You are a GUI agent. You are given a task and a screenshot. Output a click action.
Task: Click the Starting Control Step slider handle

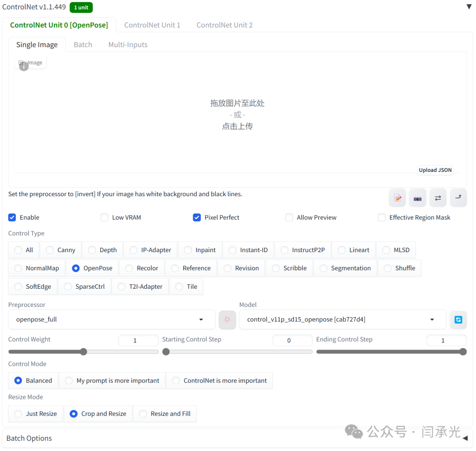[x=166, y=352]
